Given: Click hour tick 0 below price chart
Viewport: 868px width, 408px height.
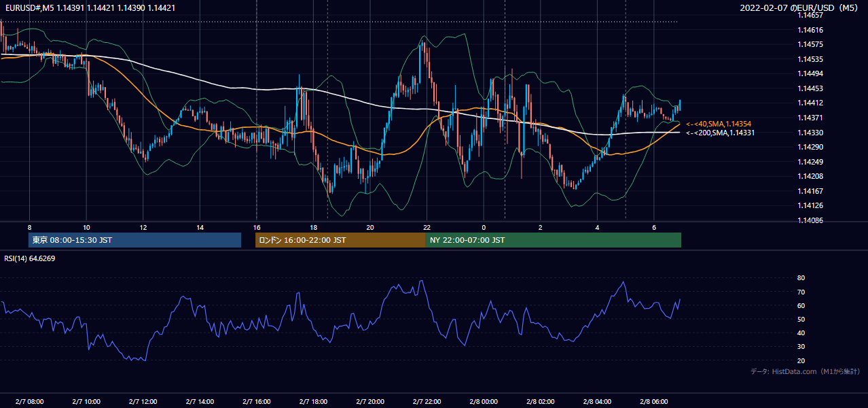Looking at the screenshot, I should pyautogui.click(x=484, y=227).
